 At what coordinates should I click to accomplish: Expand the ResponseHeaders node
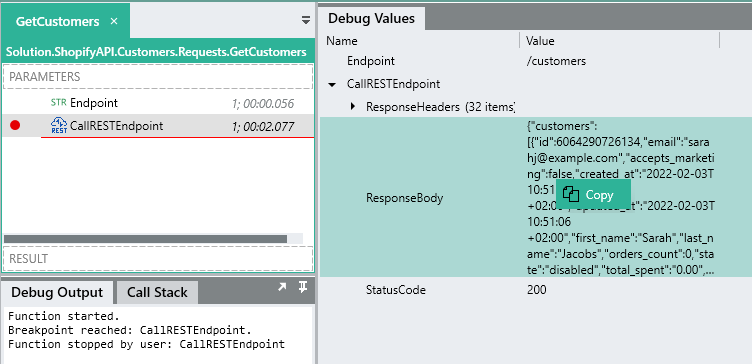click(x=353, y=106)
